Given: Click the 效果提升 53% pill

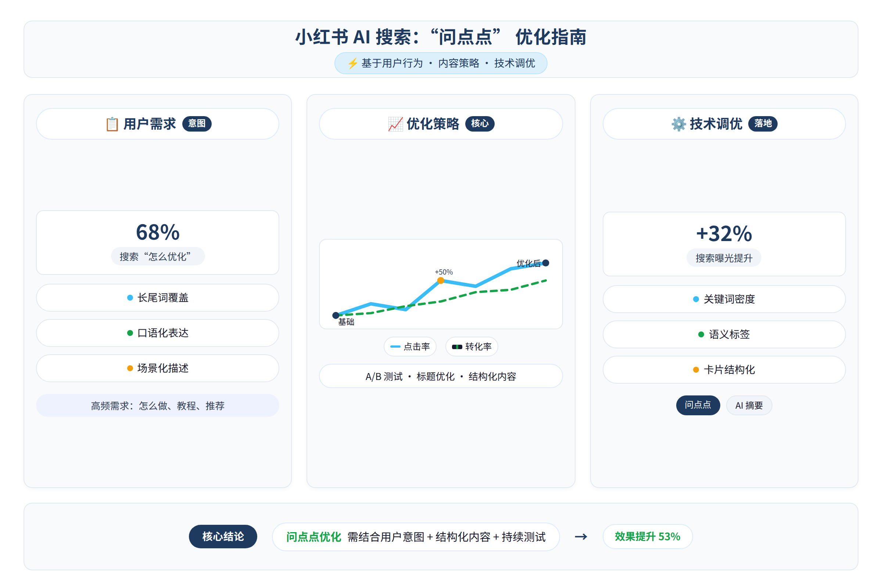Looking at the screenshot, I should tap(648, 537).
